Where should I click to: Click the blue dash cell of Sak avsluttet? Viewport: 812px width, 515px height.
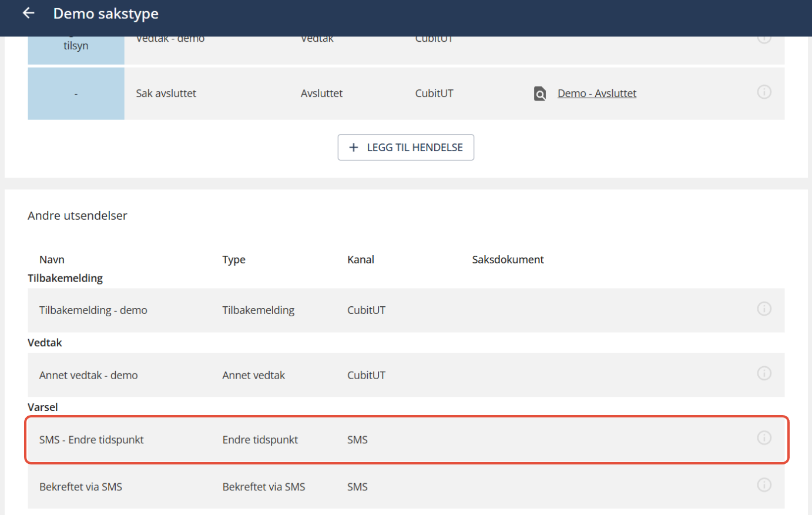pyautogui.click(x=76, y=93)
